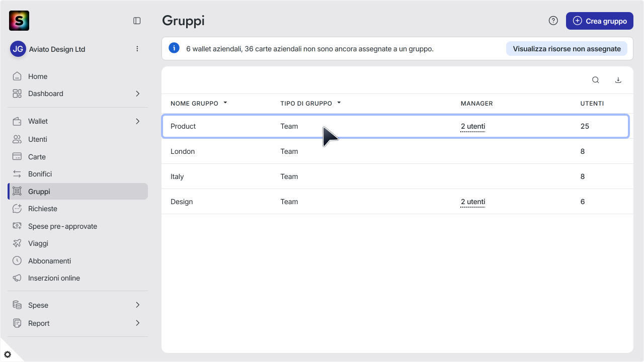Click Visualizza risorse non assegnate
644x362 pixels.
[567, 49]
